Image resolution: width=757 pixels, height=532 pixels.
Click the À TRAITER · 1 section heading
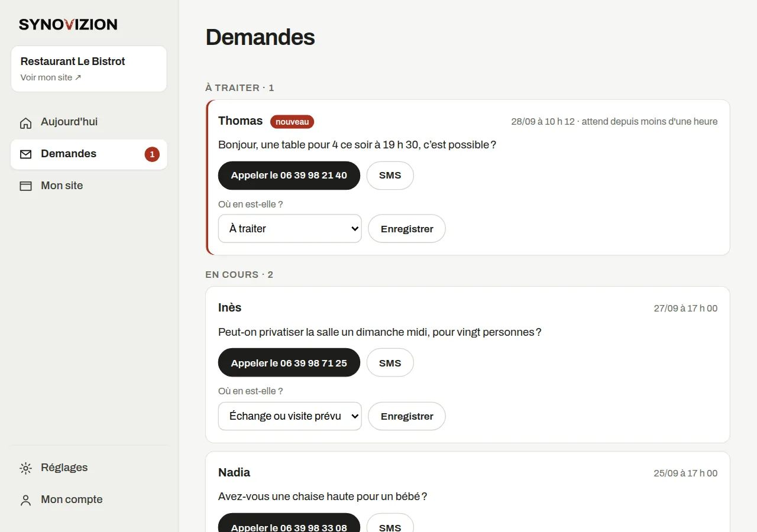tap(240, 88)
